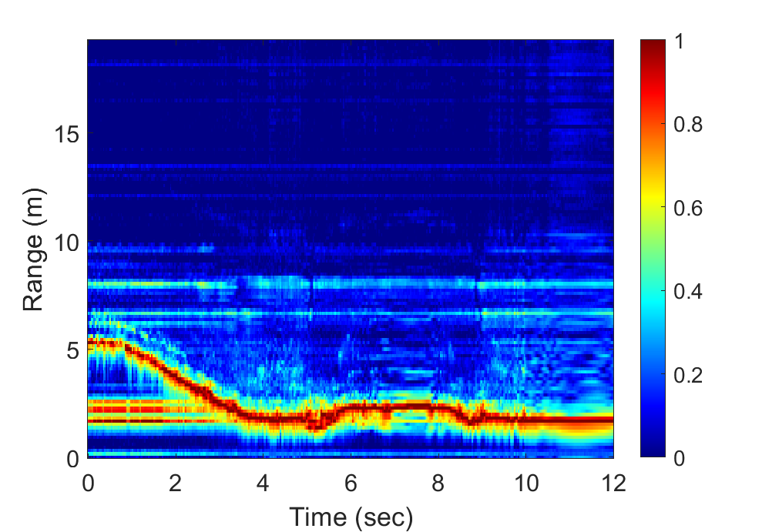
Task: Select the x-axis tick label 2
Action: click(176, 483)
